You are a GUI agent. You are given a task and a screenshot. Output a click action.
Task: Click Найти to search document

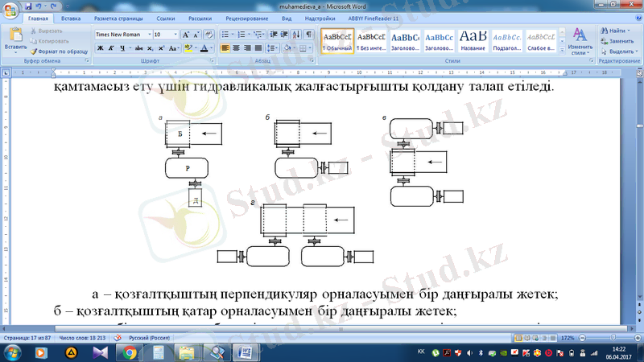[x=615, y=31]
